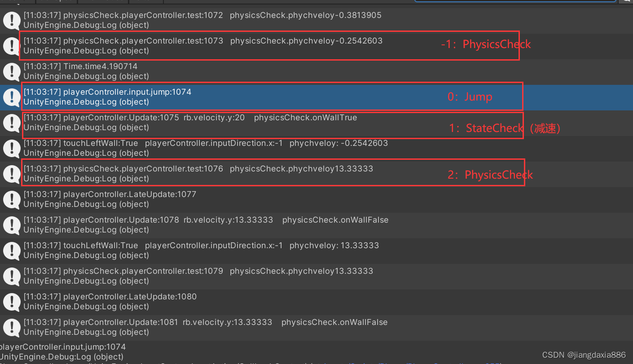The width and height of the screenshot is (633, 364).
Task: Click the info icon beside test:1079 log
Action: 11,276
